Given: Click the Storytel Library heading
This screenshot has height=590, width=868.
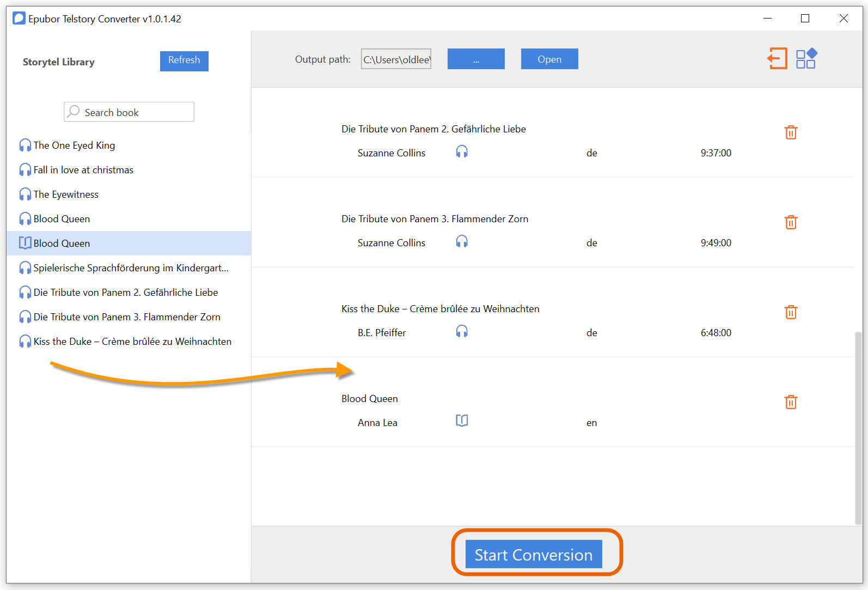Looking at the screenshot, I should (59, 62).
